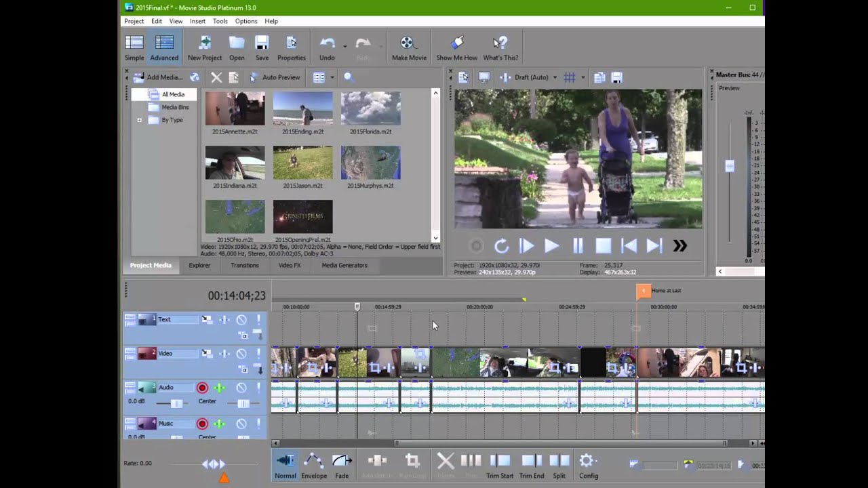The height and width of the screenshot is (488, 868).
Task: Stop preview playback
Action: coord(603,246)
